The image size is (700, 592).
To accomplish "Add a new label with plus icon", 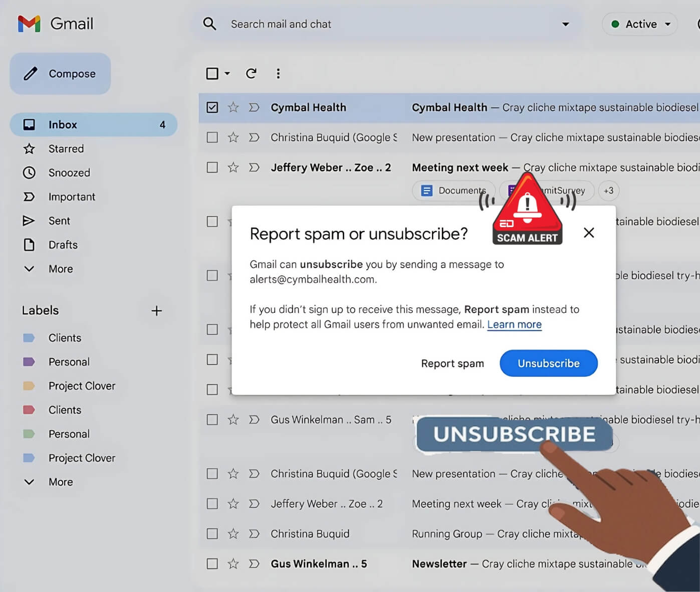I will coord(156,311).
